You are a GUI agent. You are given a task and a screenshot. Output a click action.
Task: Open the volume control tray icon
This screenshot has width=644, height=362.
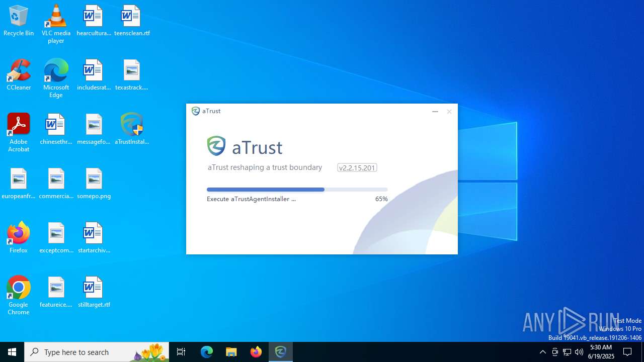point(579,352)
